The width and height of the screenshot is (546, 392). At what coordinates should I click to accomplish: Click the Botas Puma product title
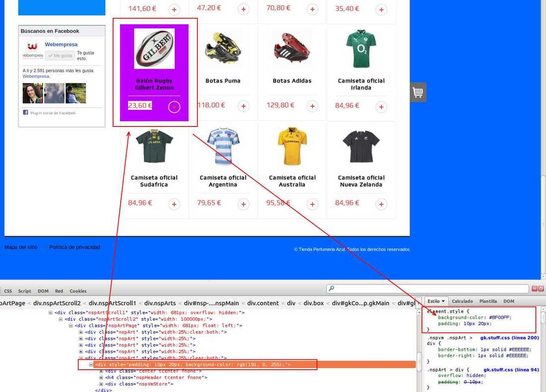click(x=223, y=81)
